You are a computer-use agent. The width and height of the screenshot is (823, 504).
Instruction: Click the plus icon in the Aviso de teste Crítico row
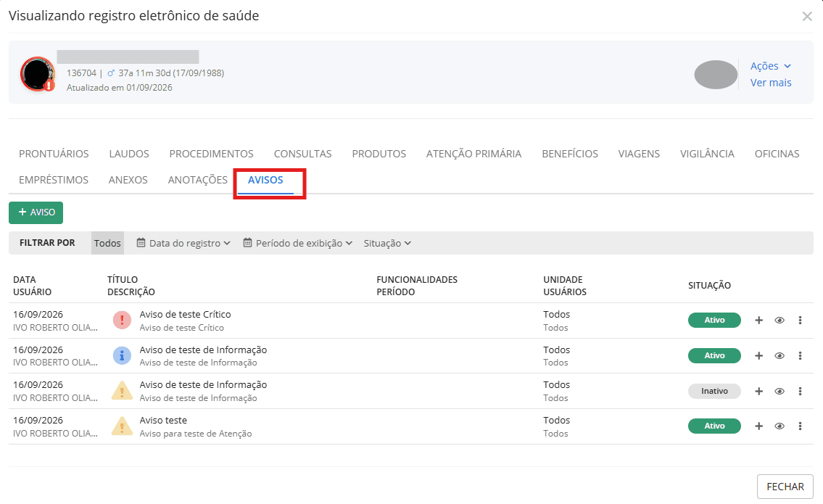[758, 321]
